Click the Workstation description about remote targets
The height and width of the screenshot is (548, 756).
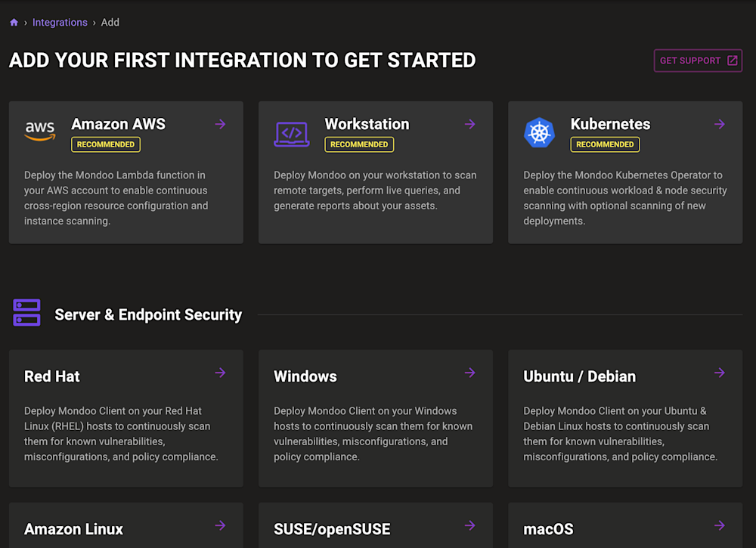[375, 190]
